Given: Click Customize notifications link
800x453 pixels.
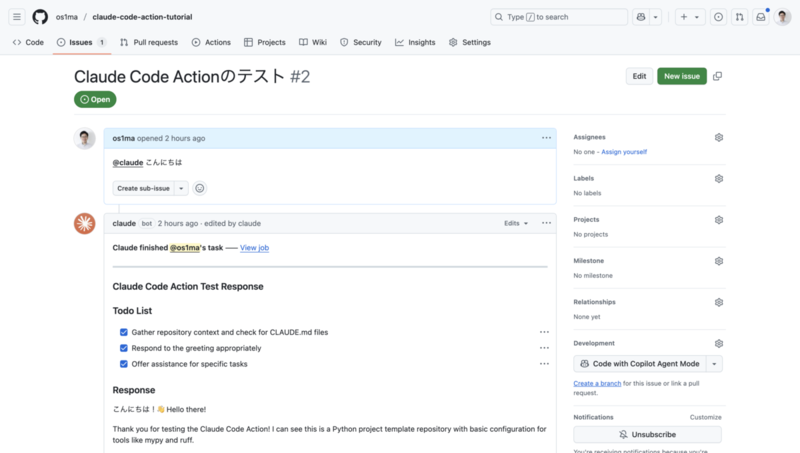Looking at the screenshot, I should coord(706,417).
